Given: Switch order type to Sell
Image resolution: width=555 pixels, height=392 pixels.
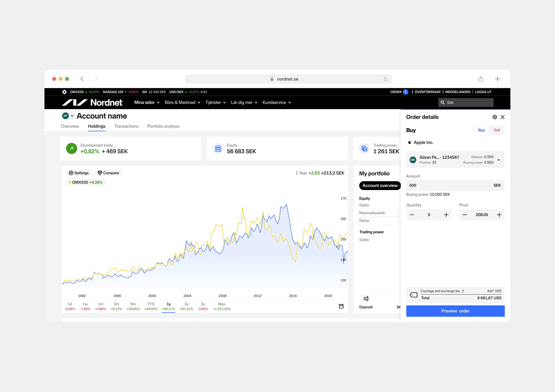Looking at the screenshot, I should [x=496, y=130].
